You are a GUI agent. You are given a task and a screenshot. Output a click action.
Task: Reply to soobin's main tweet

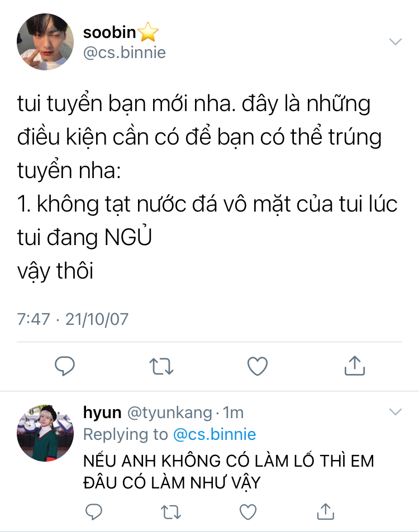[65, 366]
